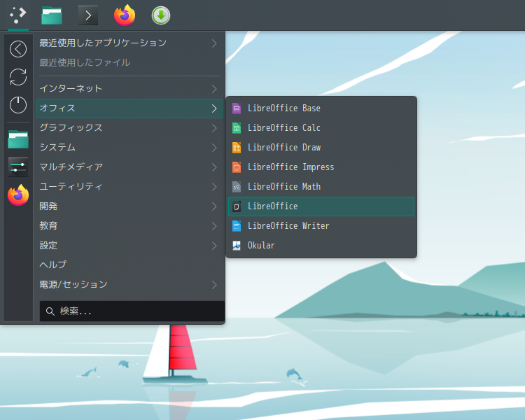
Task: Expand 最近使用したアプリケーション submenu arrow
Action: 214,43
